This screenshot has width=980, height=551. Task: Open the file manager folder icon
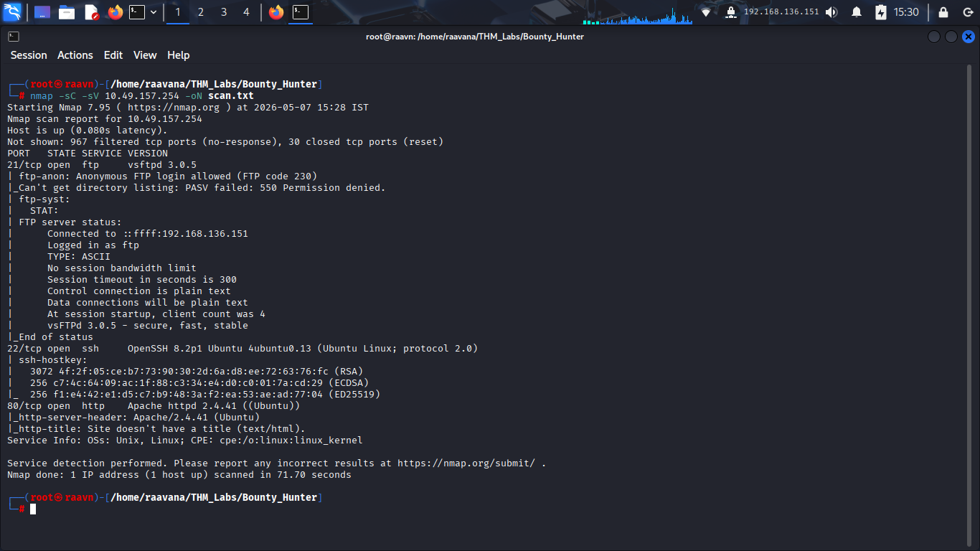(x=67, y=12)
